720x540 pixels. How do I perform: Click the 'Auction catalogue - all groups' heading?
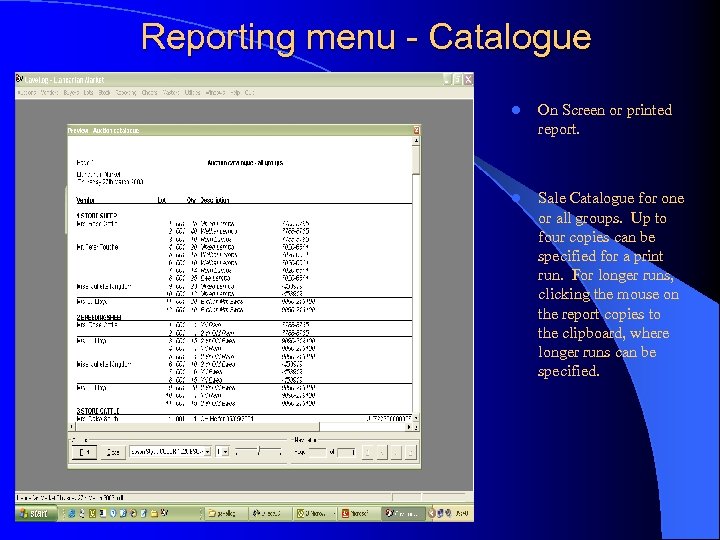pos(245,163)
